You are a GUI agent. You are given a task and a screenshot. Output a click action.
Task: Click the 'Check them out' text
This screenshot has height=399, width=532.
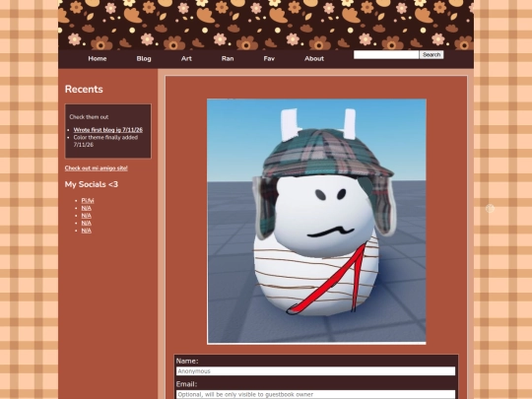coord(89,117)
